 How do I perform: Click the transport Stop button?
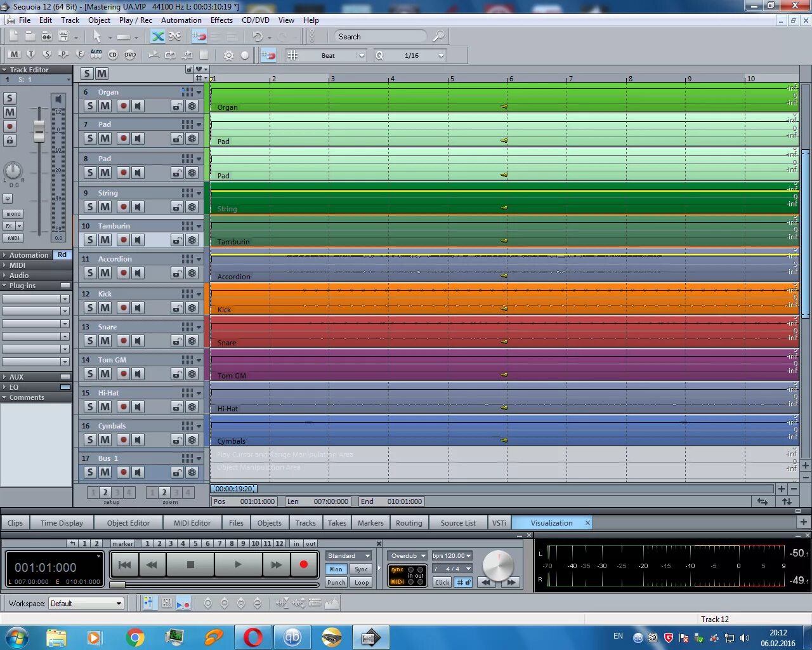coord(190,564)
